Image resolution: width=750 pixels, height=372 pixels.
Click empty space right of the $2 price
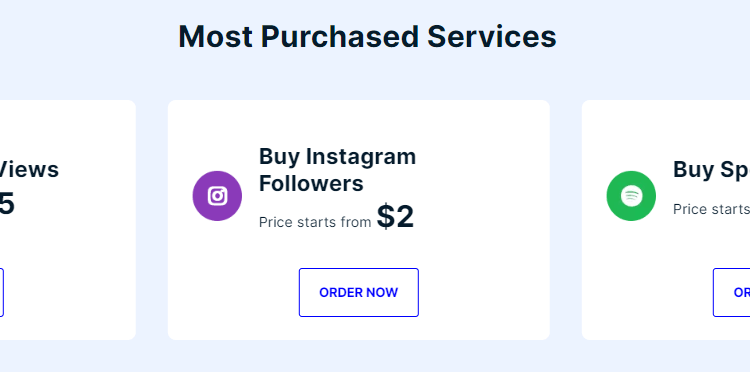[x=478, y=218]
